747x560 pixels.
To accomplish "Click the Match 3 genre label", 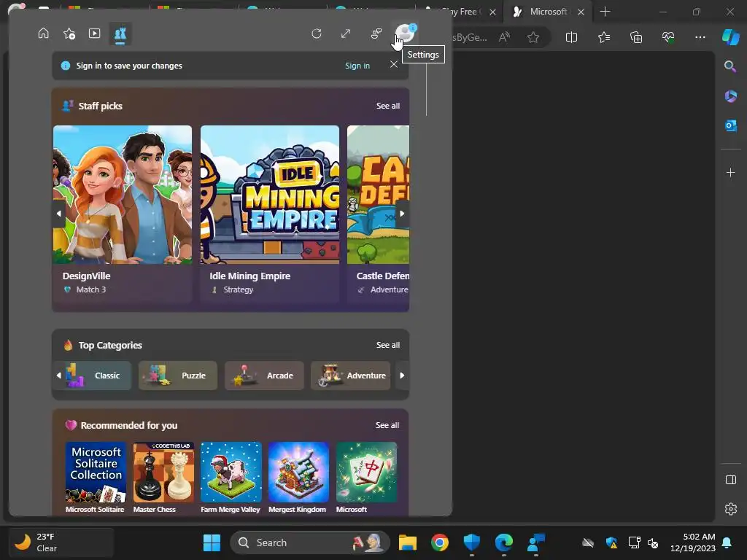I will (91, 289).
